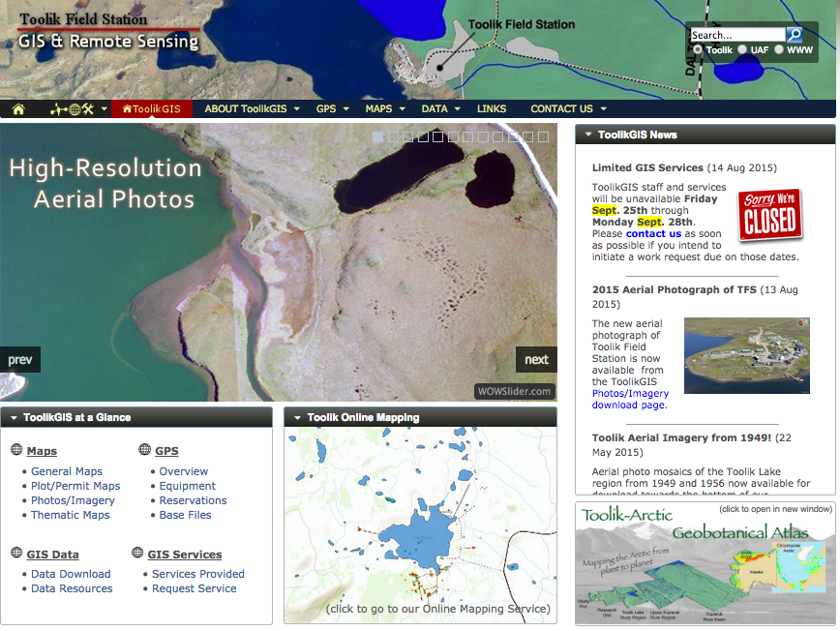Open the Online Mapping Service map preview
This screenshot has height=631, width=840.
pyautogui.click(x=421, y=525)
